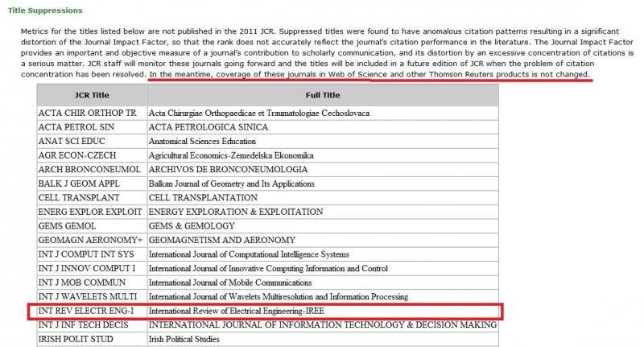Select the INT J COMPUT INT SYS cell
This screenshot has width=644, height=347.
[x=92, y=254]
